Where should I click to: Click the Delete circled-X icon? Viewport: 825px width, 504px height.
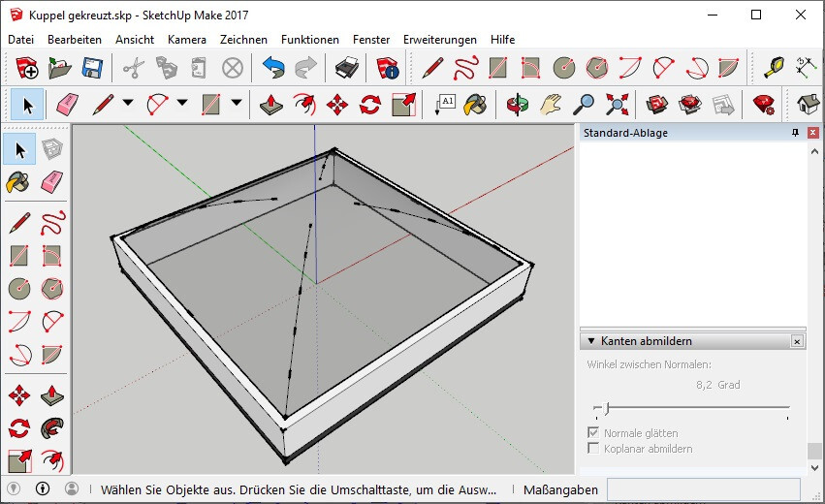(232, 68)
